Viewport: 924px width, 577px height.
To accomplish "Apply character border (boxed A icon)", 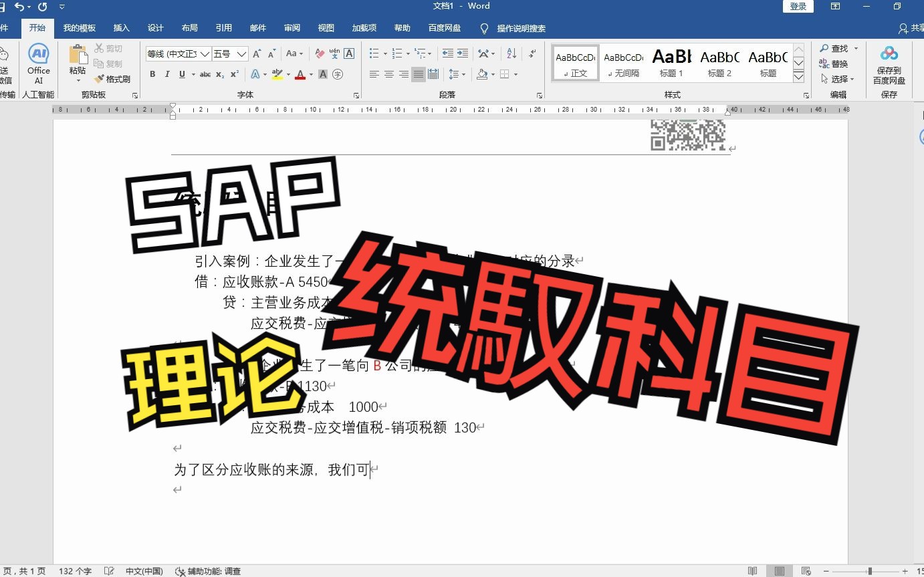I will click(x=348, y=53).
